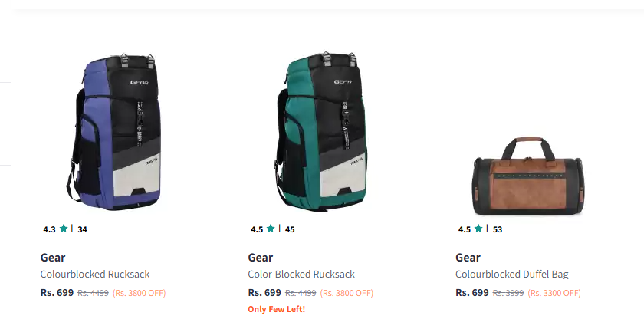Click the Gear brand name above Color-Blocked Rucksack
The width and height of the screenshot is (644, 329).
pos(261,258)
